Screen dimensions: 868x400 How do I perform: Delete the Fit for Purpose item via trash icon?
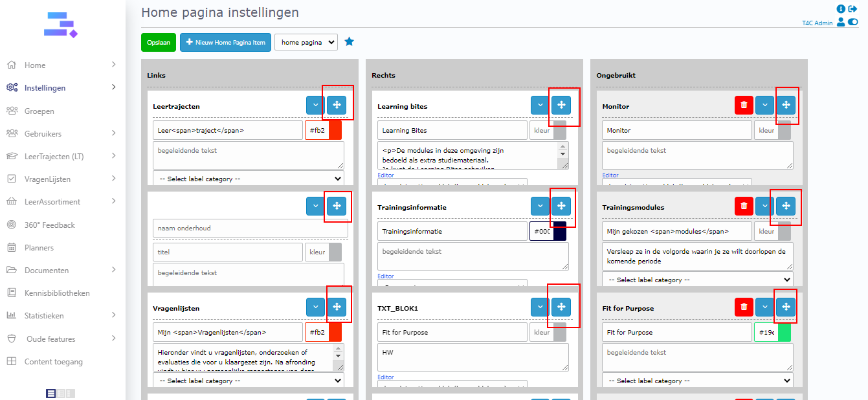click(744, 307)
